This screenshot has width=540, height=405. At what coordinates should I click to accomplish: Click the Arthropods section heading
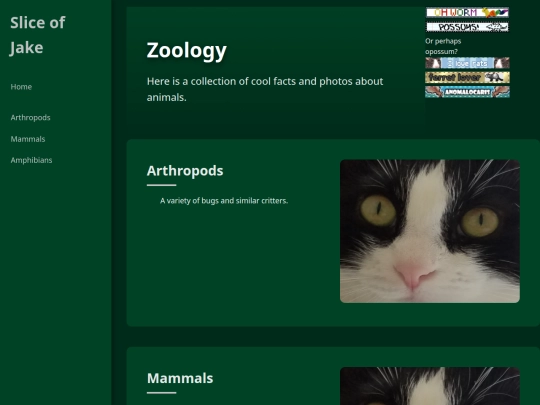coord(185,171)
